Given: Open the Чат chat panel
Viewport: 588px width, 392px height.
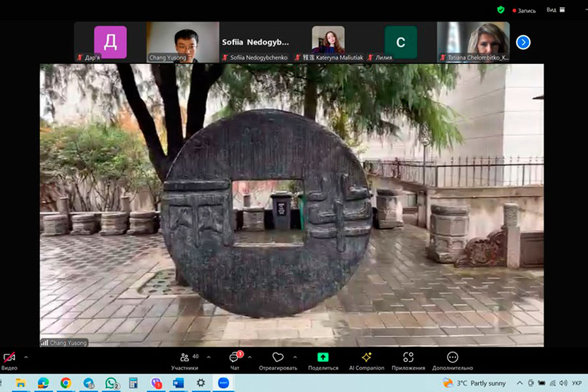Looking at the screenshot, I should (x=235, y=357).
